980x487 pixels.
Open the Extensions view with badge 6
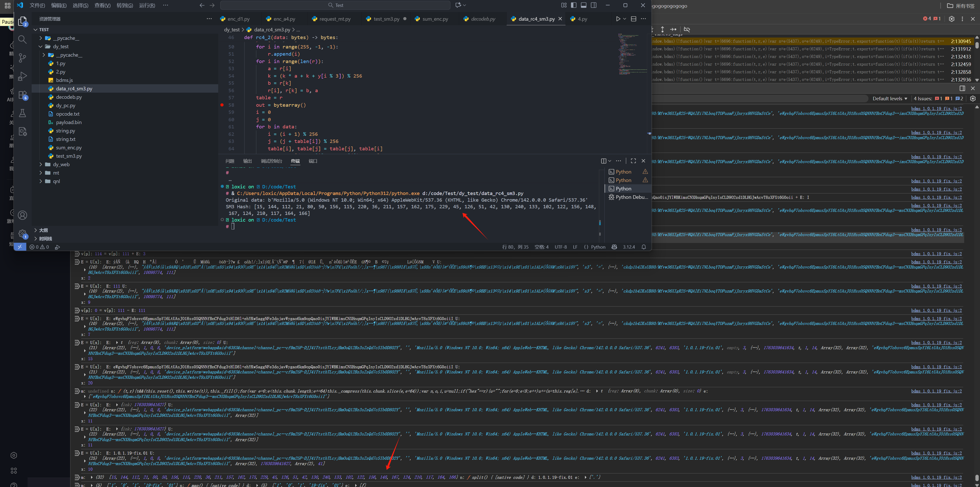pos(22,95)
